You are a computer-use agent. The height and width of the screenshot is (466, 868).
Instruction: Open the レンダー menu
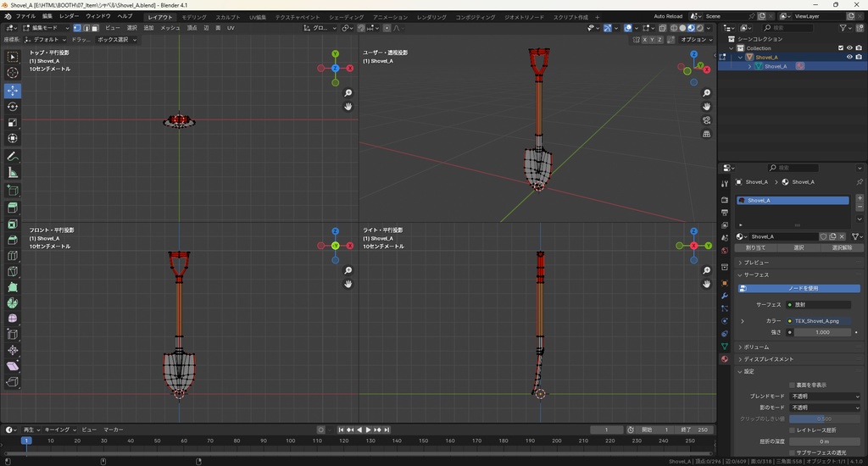pyautogui.click(x=69, y=16)
